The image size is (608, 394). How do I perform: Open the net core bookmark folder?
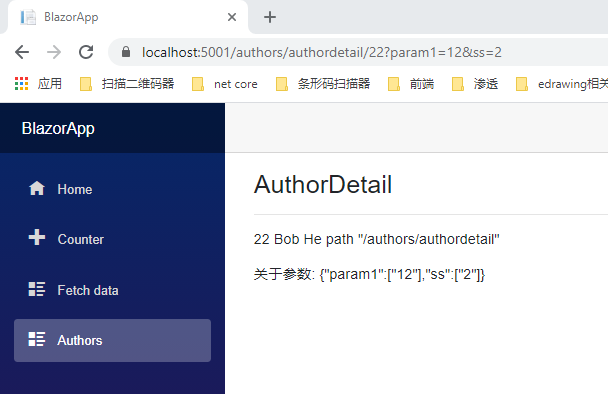point(225,84)
